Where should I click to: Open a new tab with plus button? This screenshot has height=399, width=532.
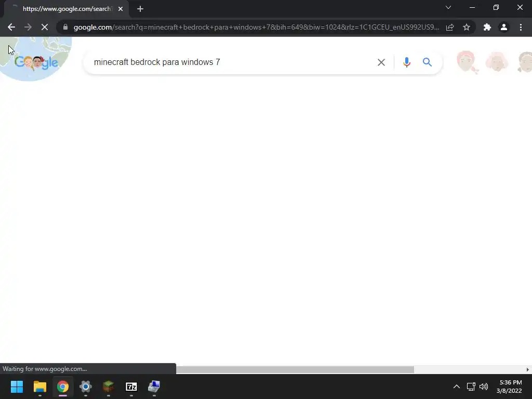140,9
